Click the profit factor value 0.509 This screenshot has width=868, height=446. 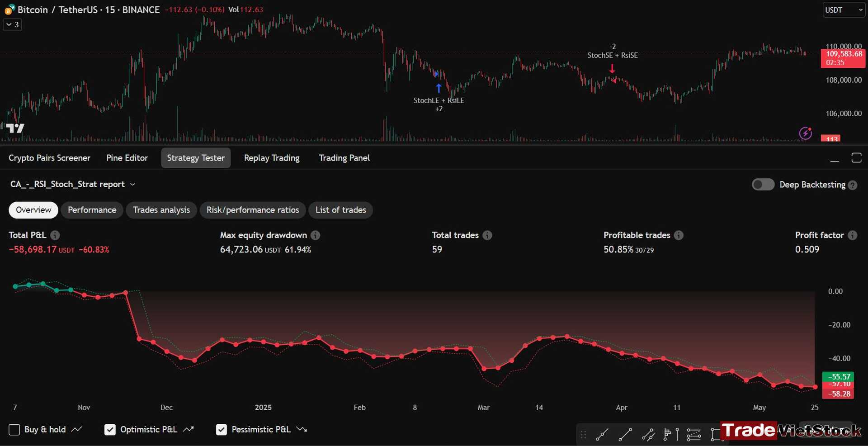tap(807, 250)
